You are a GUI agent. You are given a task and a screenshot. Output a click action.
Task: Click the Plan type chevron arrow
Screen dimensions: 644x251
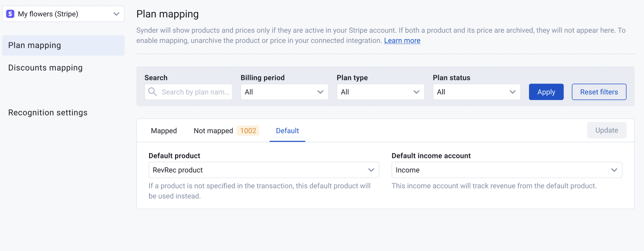[417, 92]
